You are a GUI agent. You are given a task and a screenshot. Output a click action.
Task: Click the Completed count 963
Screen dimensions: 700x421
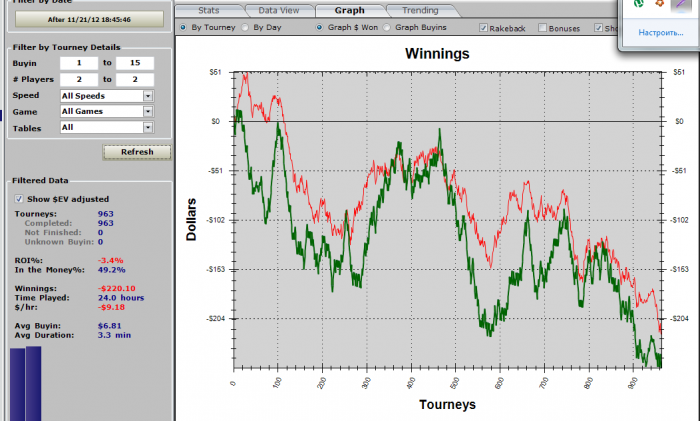tap(106, 223)
